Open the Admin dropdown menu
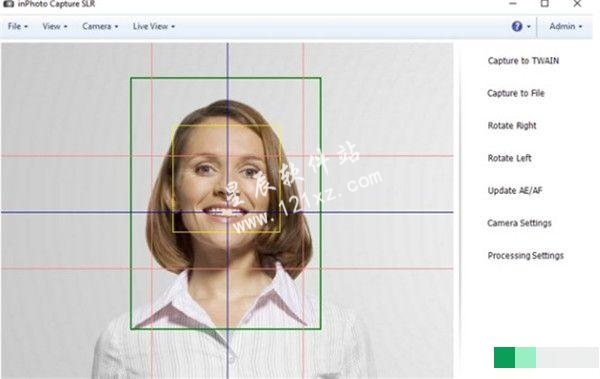Viewport: 600px width, 379px height. coord(566,26)
